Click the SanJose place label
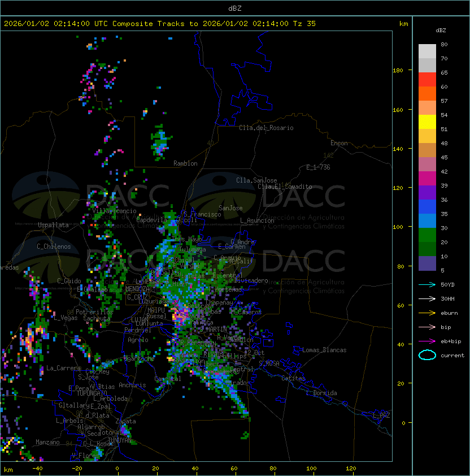Screen dimensions: 470x476 230,208
